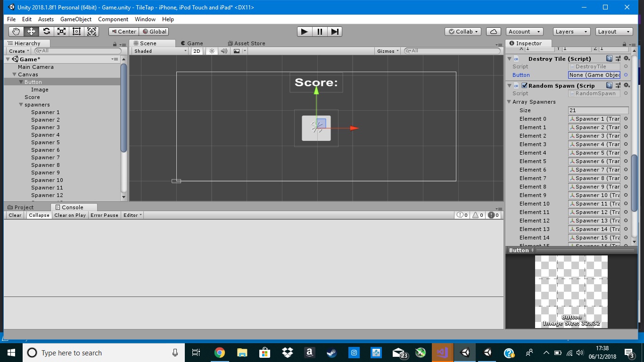Toggle scene audio speaker icon
The image size is (644, 362).
coord(224,51)
